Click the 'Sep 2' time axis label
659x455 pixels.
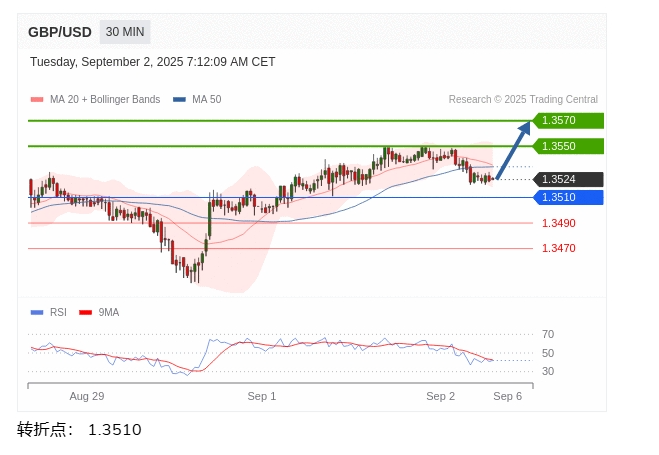pyautogui.click(x=440, y=396)
